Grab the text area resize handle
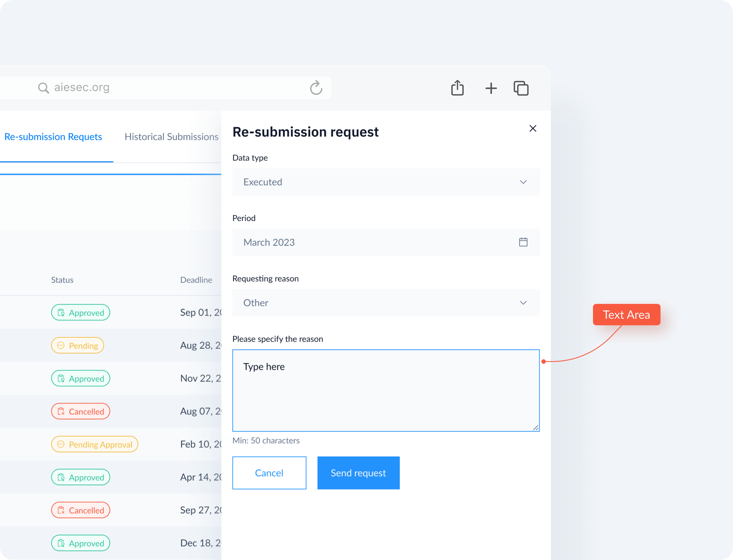733x560 pixels. pos(535,428)
